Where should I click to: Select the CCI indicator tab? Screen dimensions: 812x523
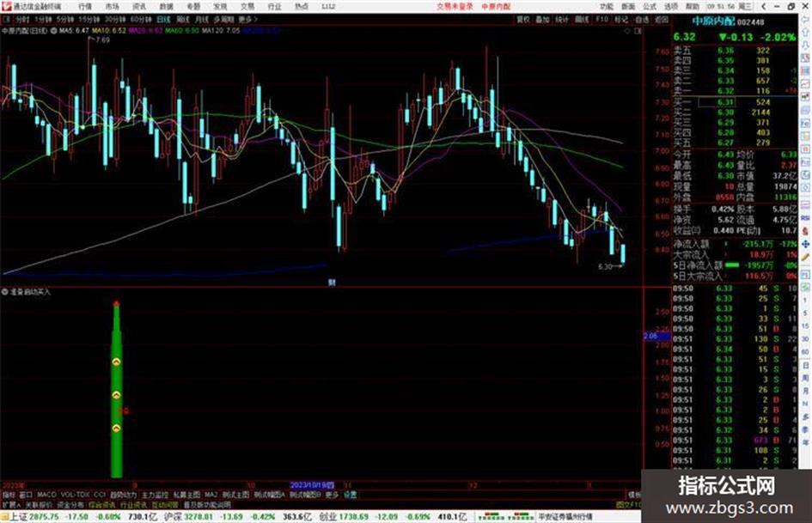(x=100, y=495)
